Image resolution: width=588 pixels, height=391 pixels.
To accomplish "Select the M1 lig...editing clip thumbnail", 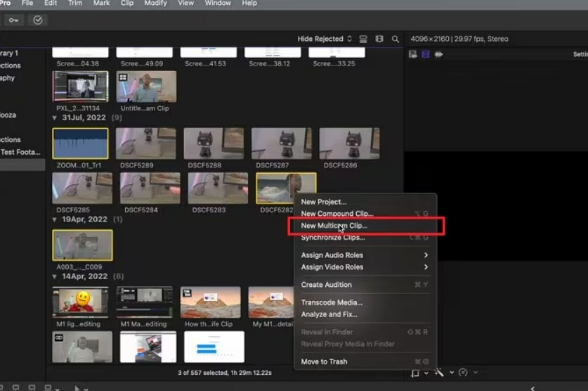I will tap(80, 302).
